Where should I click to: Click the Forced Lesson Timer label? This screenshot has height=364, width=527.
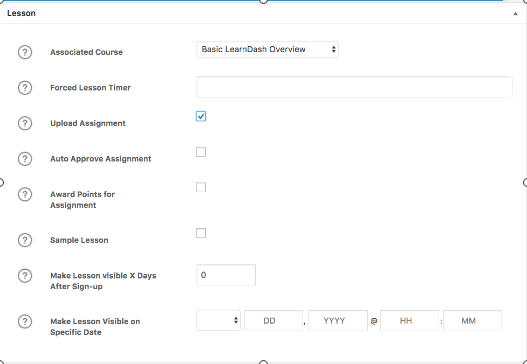tap(90, 88)
